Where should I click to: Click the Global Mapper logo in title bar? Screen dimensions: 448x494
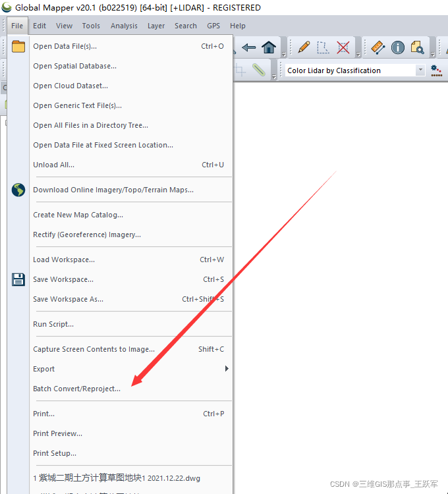(x=7, y=7)
